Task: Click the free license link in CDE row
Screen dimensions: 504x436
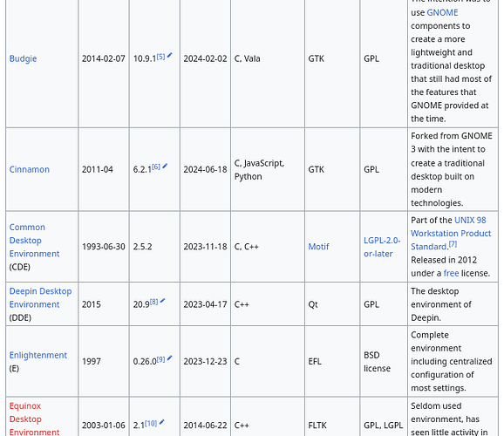Action: point(451,273)
